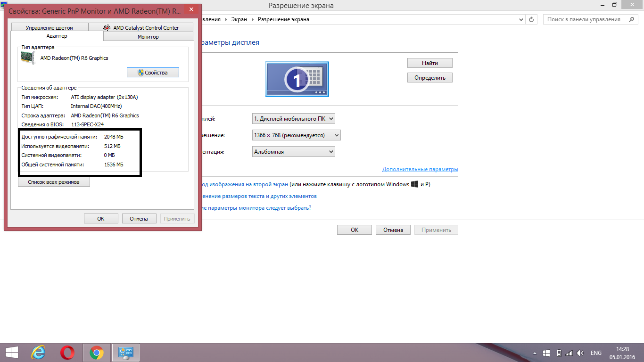Click the adapter Свойства button
The image size is (644, 362).
(153, 73)
